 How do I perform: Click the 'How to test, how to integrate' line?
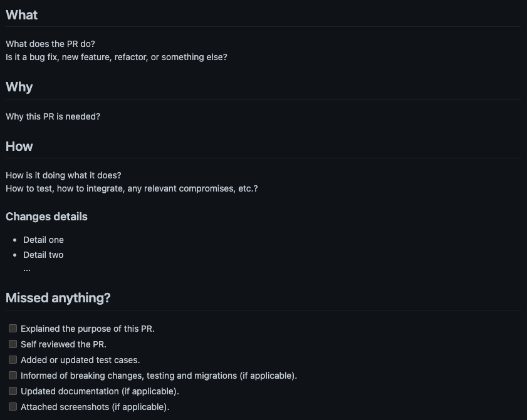tap(132, 188)
